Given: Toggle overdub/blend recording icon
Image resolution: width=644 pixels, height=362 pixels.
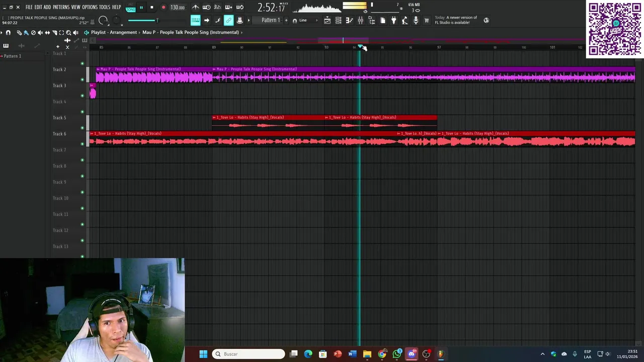Looking at the screenshot, I should [228, 8].
